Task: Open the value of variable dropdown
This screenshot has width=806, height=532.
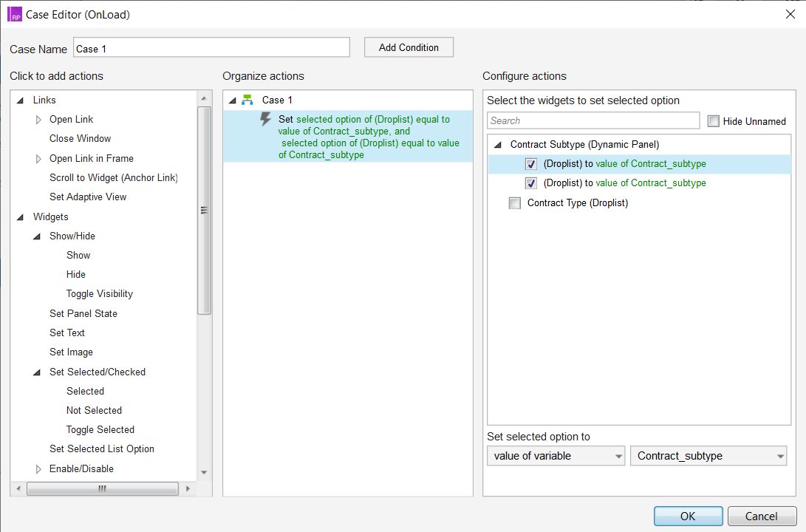Action: pyautogui.click(x=556, y=456)
